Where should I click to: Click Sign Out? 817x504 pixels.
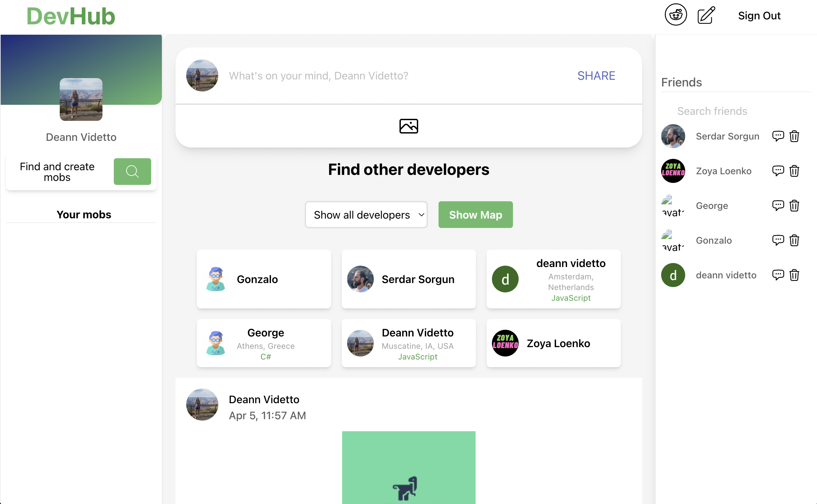759,15
